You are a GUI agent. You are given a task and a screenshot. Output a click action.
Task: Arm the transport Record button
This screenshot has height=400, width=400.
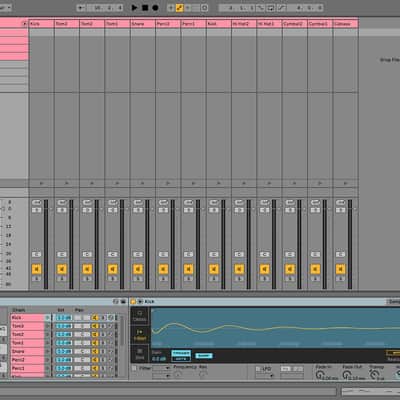coord(155,7)
